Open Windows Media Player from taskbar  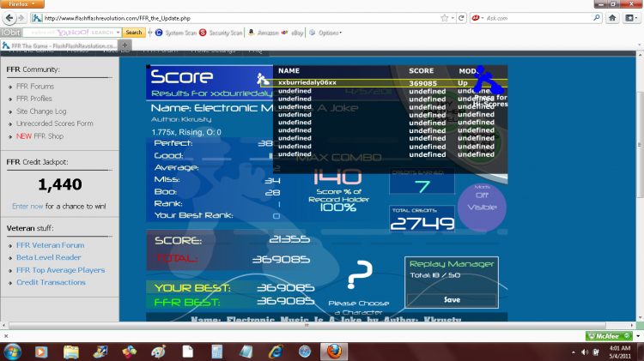pos(40,352)
